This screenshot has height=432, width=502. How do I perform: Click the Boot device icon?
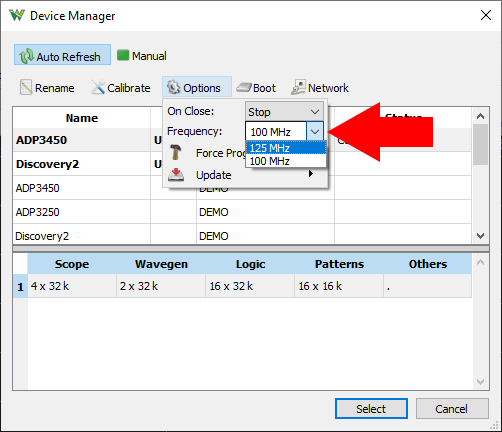244,88
